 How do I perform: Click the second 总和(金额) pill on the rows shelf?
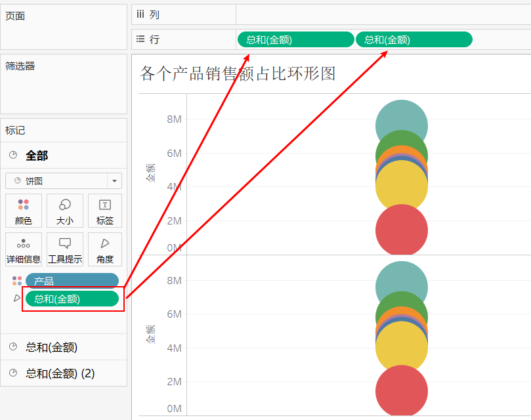pyautogui.click(x=414, y=39)
